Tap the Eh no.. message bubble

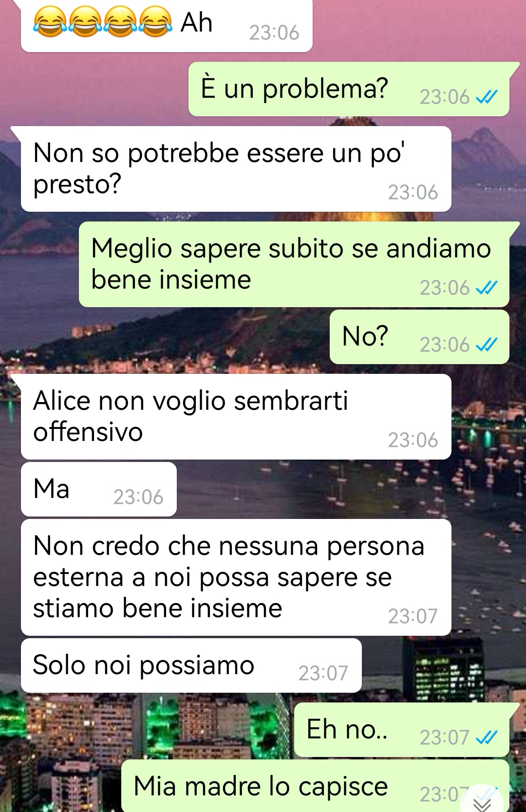click(402, 730)
